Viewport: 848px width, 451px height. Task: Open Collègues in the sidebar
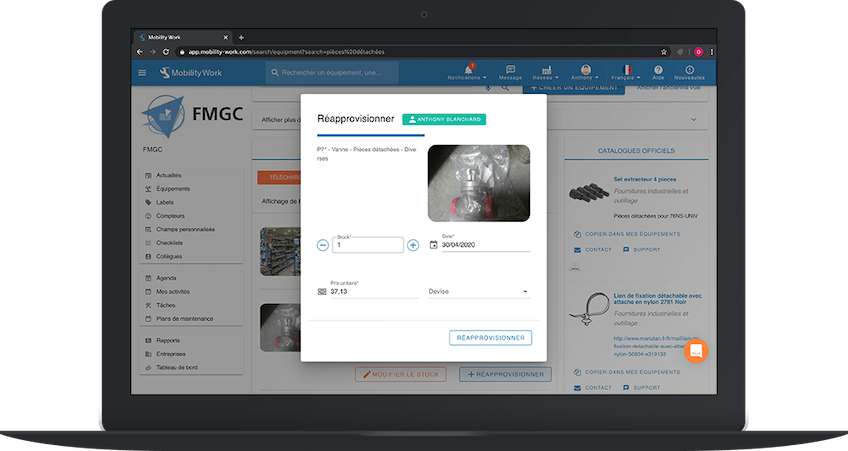[169, 256]
